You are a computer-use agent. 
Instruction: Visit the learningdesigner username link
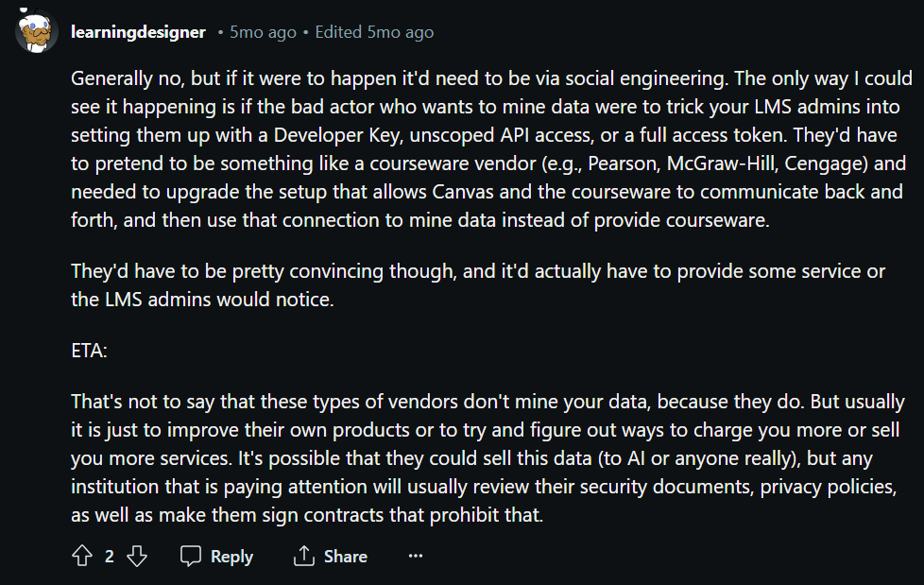(x=138, y=32)
